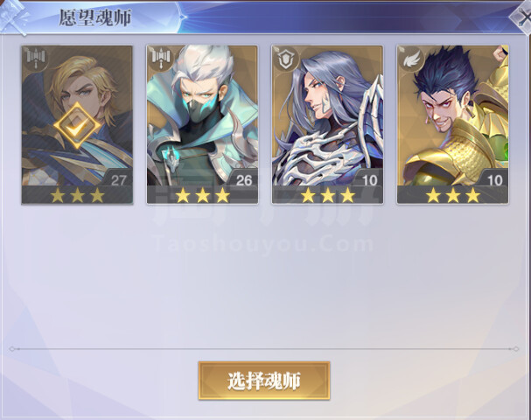Click the level 10 badge on golden-armor card
This screenshot has height=420, width=531.
point(494,180)
